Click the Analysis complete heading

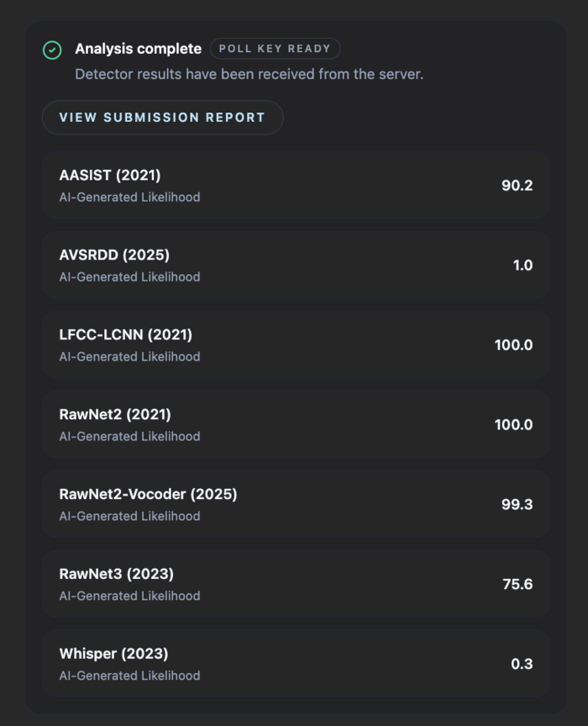138,49
